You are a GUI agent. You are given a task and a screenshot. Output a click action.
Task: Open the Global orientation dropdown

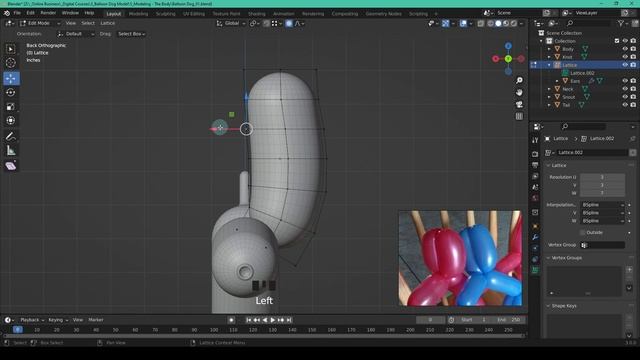point(231,24)
